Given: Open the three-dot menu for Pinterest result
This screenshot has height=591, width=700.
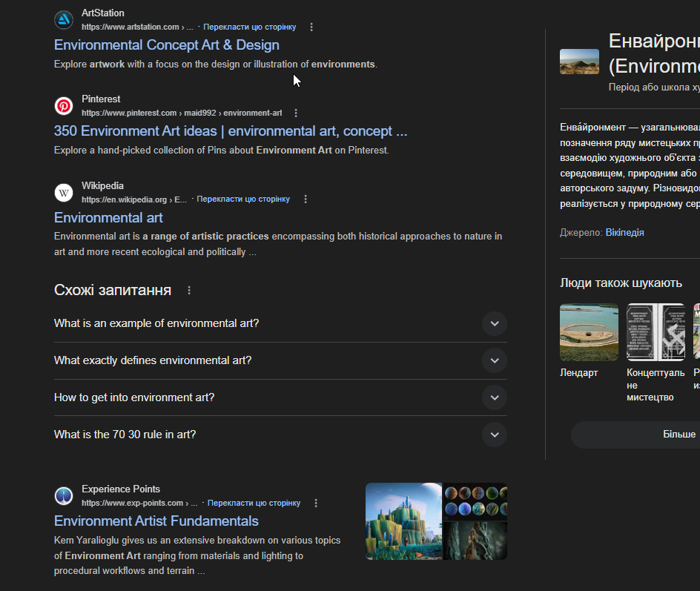Looking at the screenshot, I should (x=296, y=113).
